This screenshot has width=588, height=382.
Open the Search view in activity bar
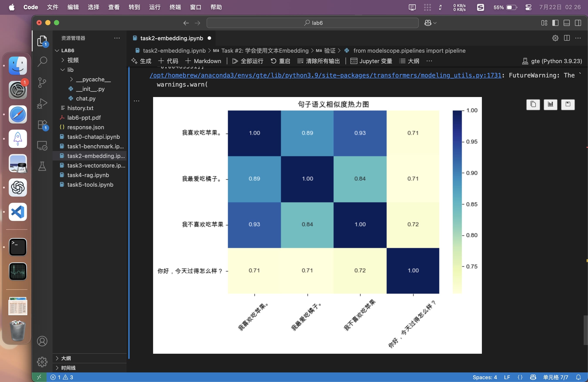coord(42,61)
